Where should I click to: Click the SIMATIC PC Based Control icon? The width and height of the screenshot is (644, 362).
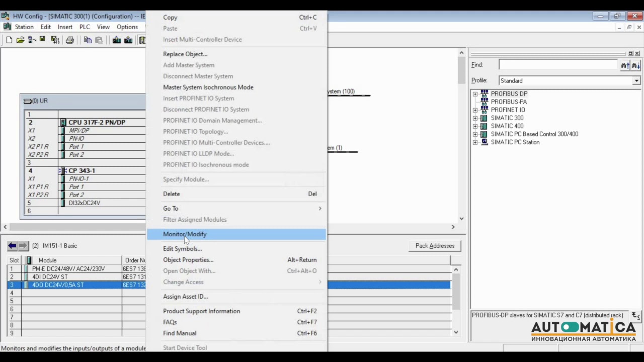pyautogui.click(x=485, y=134)
